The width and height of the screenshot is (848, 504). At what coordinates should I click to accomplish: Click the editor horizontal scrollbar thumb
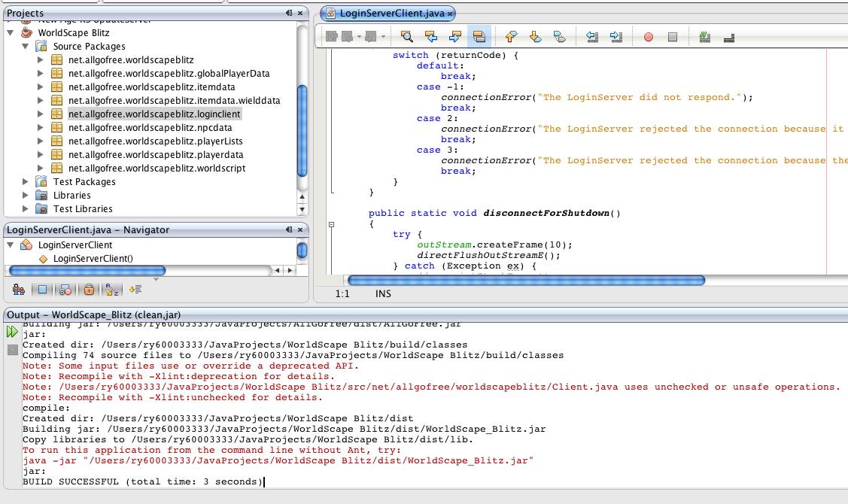(526, 280)
